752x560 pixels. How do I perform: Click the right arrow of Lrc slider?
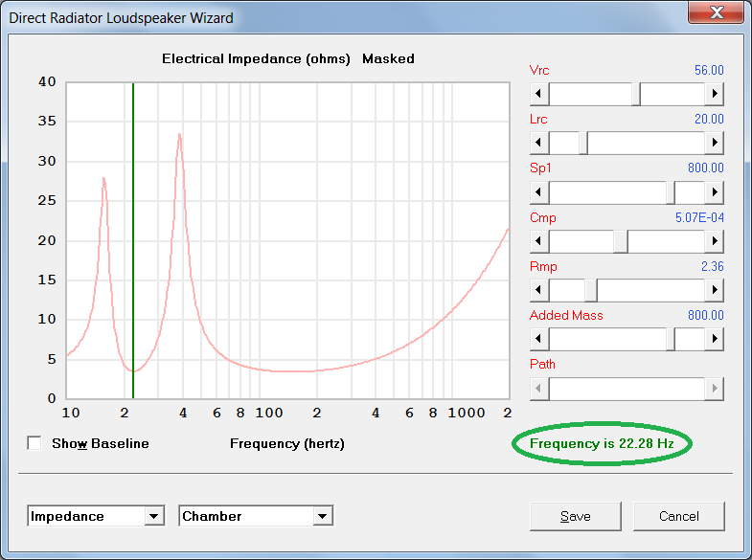point(714,143)
